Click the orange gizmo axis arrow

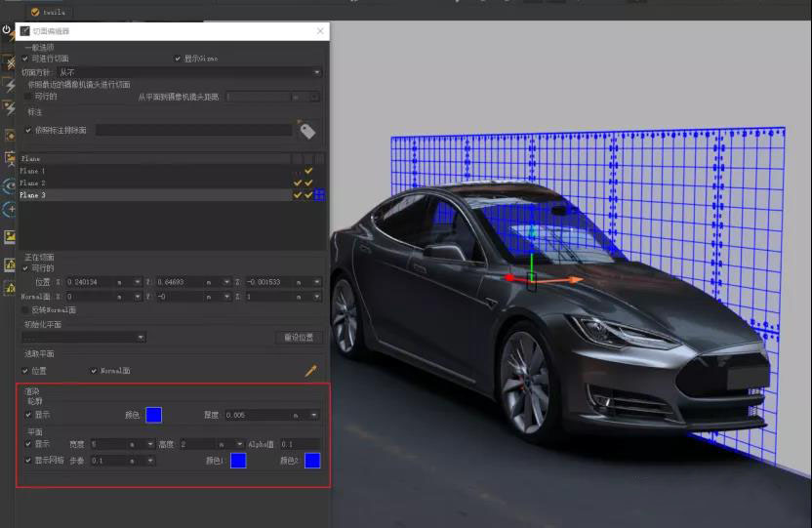click(x=576, y=280)
